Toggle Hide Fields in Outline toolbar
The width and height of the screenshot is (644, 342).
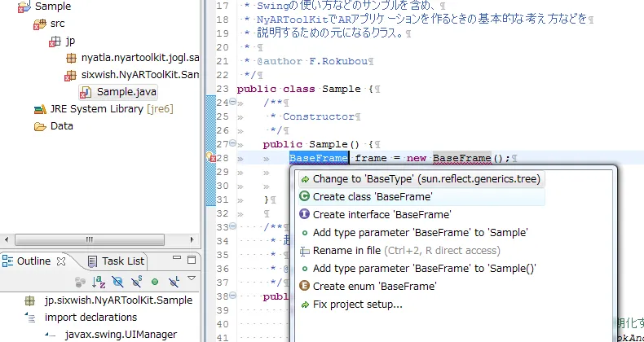pos(117,282)
